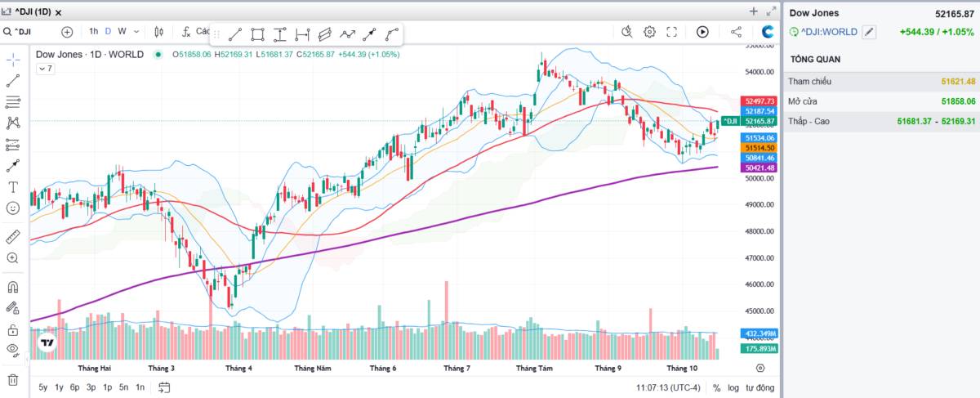Set range to 1y
Viewport: 980px width, 398px height.
click(59, 387)
